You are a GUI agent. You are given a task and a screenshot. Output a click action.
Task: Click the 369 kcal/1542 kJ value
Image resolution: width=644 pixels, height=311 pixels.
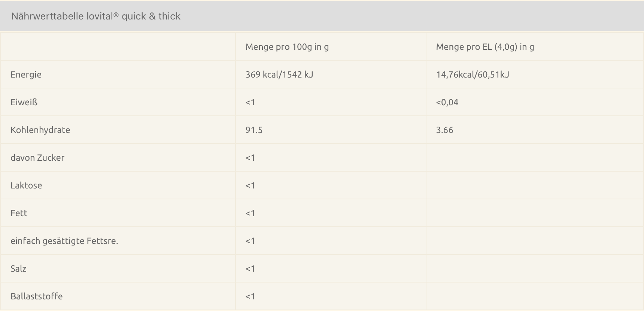click(279, 75)
